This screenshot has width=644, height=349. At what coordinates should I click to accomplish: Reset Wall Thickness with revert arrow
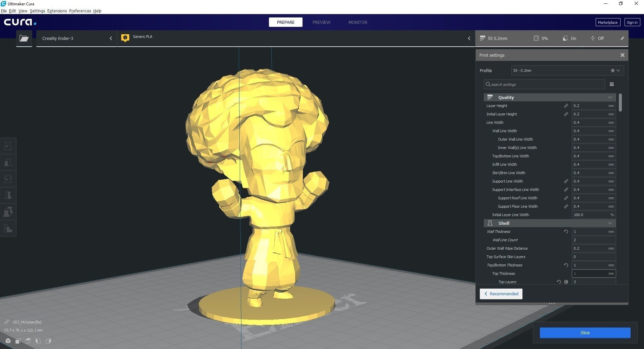[566, 232]
